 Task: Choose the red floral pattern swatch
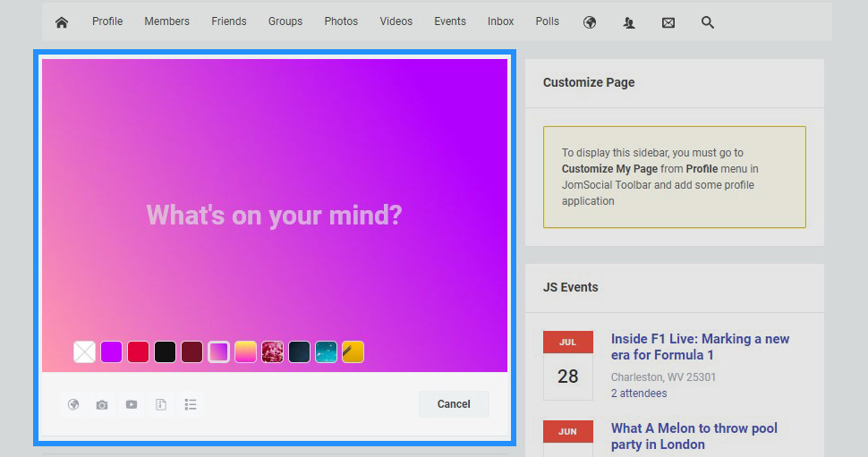click(x=272, y=351)
